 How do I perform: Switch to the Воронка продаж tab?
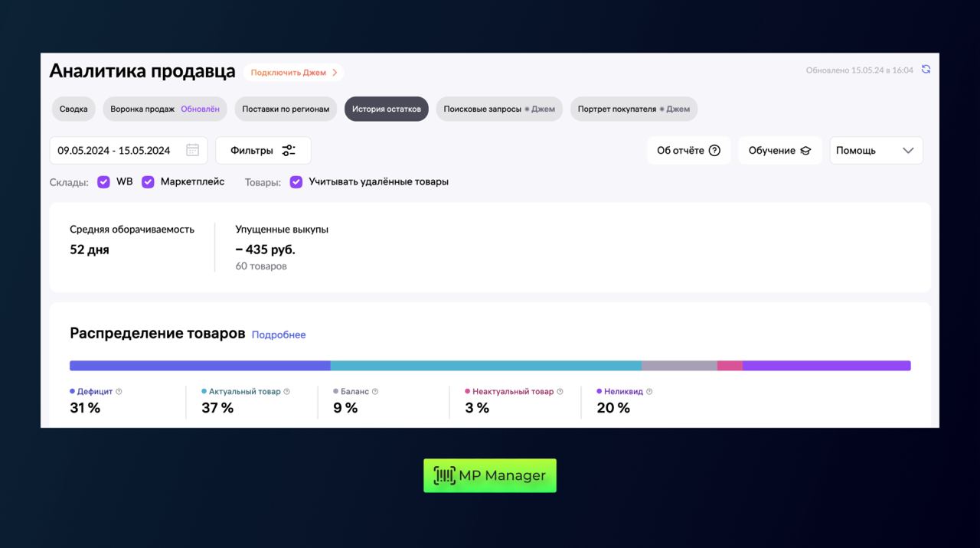pyautogui.click(x=165, y=109)
